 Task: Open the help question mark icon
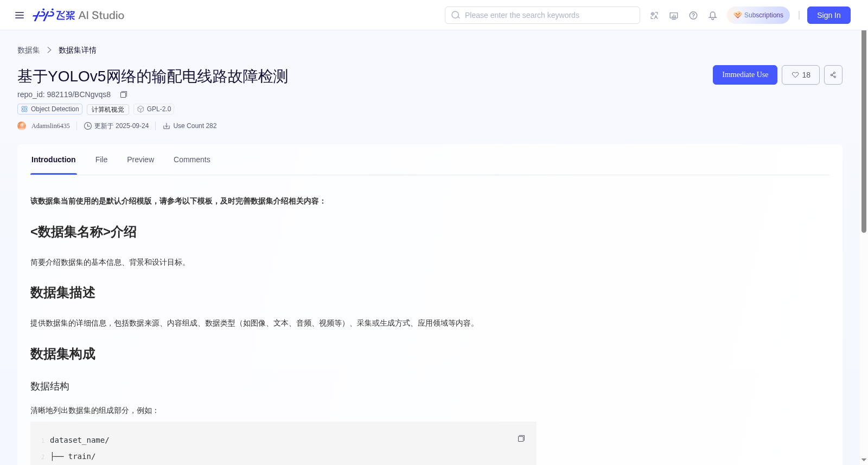tap(693, 15)
